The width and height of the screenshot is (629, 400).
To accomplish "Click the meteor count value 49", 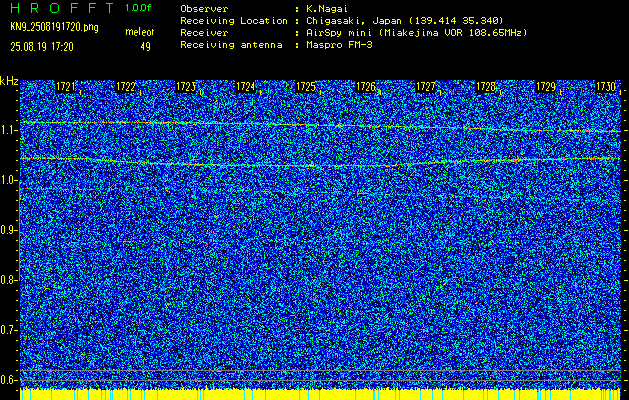I will [x=145, y=47].
